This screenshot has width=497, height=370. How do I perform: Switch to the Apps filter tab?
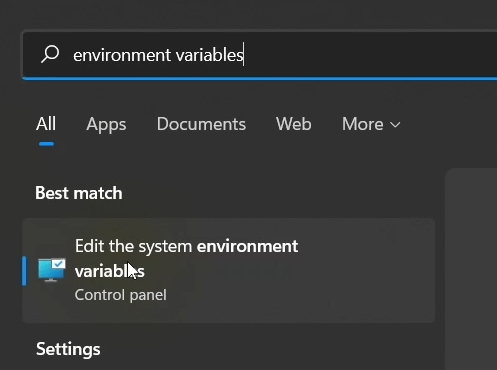[106, 125]
